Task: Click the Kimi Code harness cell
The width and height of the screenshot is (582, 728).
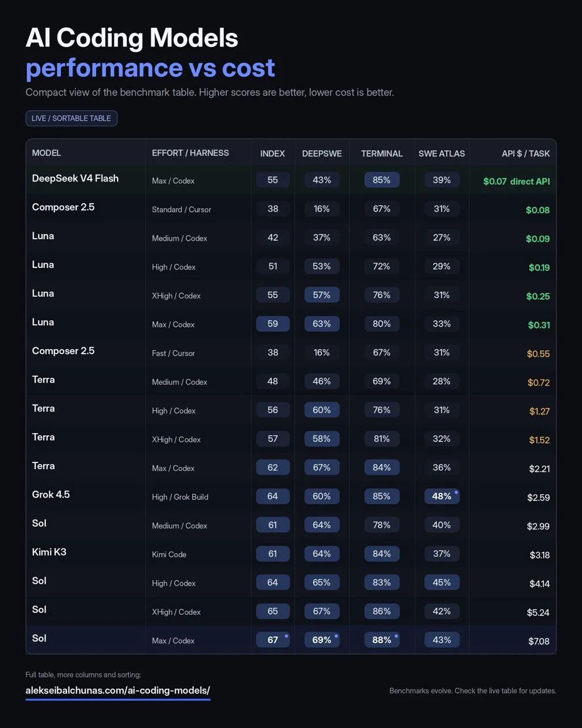Action: 169,555
